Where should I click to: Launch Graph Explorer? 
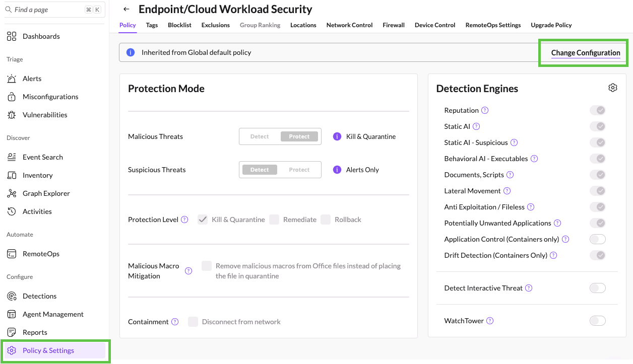click(45, 193)
